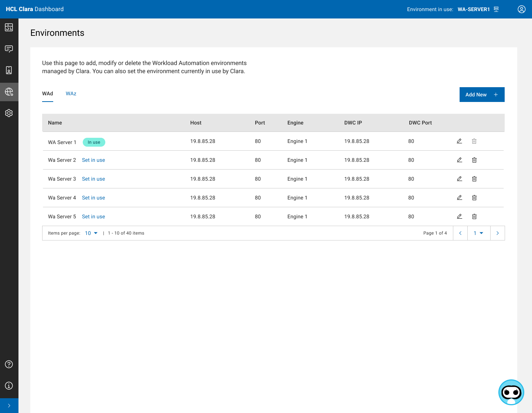Viewport: 532px width, 413px height.
Task: Open the help question mark icon
Action: [9, 364]
